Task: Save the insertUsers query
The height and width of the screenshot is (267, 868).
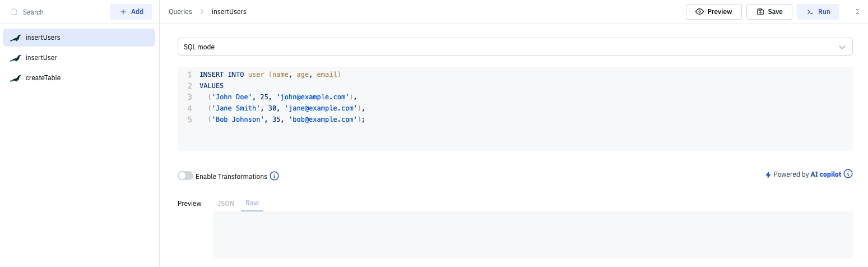Action: point(769,12)
